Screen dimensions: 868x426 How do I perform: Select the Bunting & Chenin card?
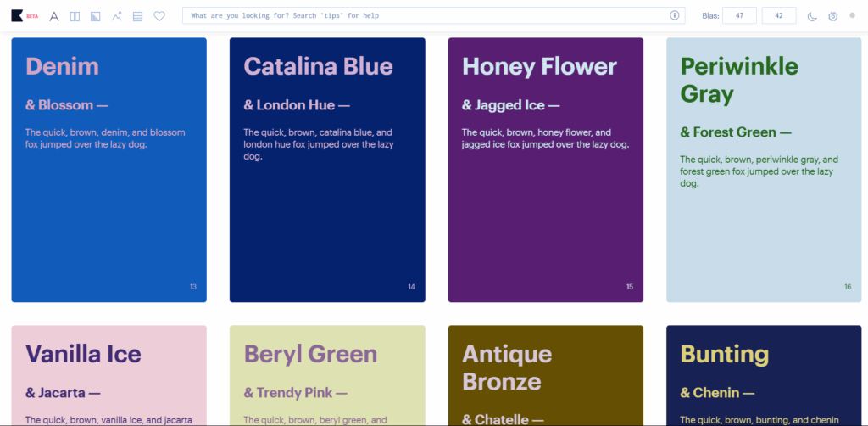pyautogui.click(x=764, y=376)
